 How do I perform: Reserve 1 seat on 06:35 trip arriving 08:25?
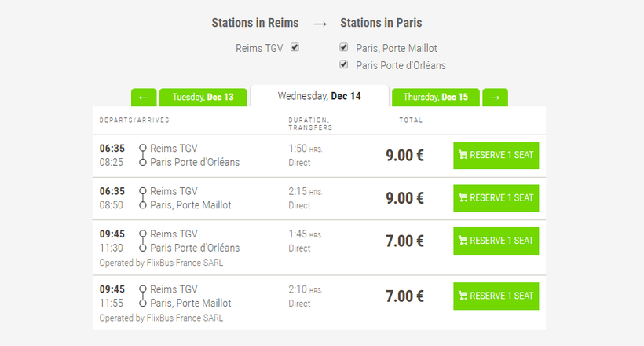click(x=496, y=155)
